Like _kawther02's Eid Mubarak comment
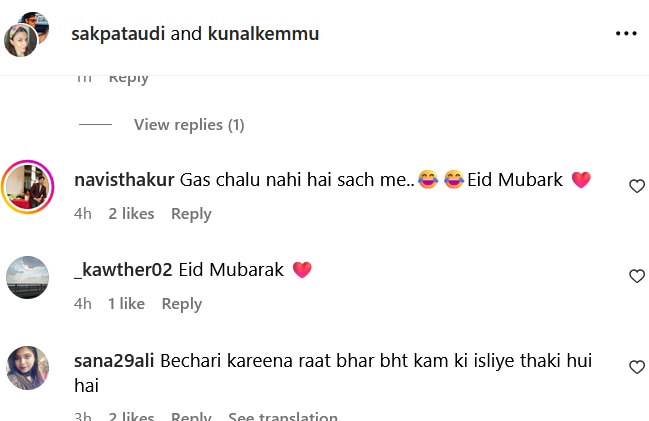The image size is (649, 421). pyautogui.click(x=636, y=276)
